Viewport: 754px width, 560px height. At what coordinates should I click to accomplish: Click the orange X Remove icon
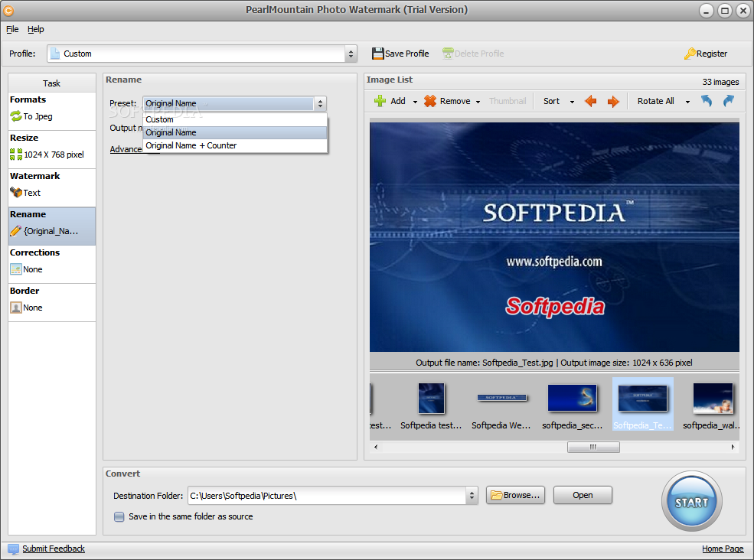pyautogui.click(x=430, y=101)
